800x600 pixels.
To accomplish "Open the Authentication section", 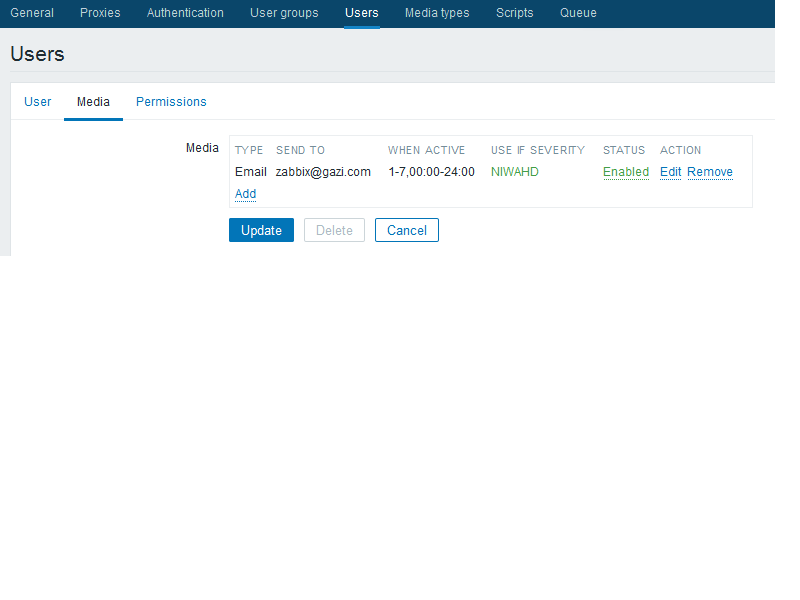I will [x=185, y=13].
